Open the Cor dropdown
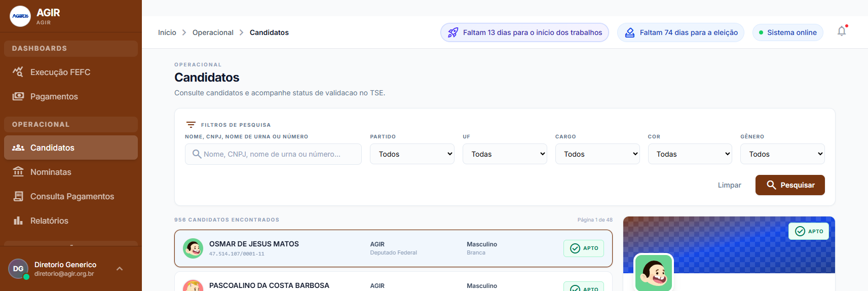Viewport: 868px width, 291px height. click(690, 154)
